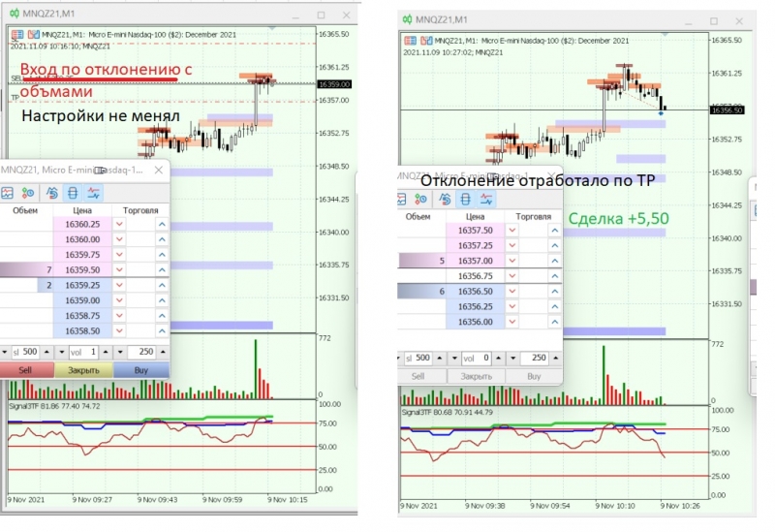Screen dimensions: 775x532
Task: Click the 16359.50 price row with volume 7
Action: (x=84, y=270)
